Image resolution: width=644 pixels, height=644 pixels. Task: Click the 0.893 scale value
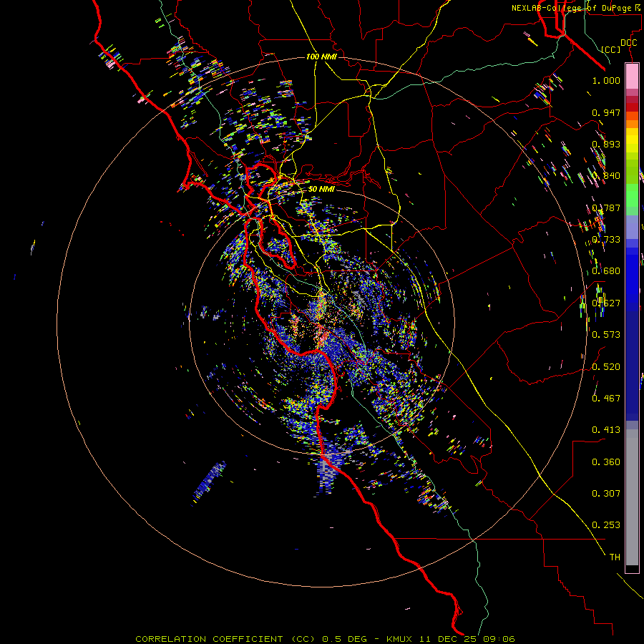(606, 144)
